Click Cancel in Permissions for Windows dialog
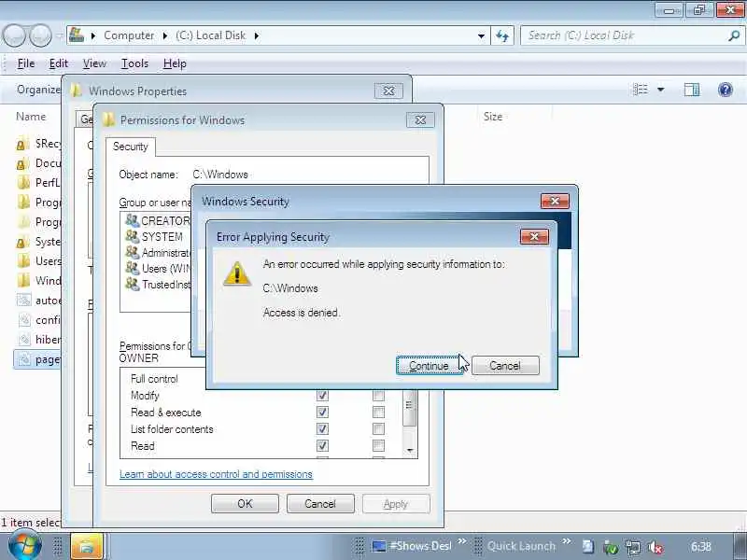Image resolution: width=747 pixels, height=560 pixels. [320, 504]
